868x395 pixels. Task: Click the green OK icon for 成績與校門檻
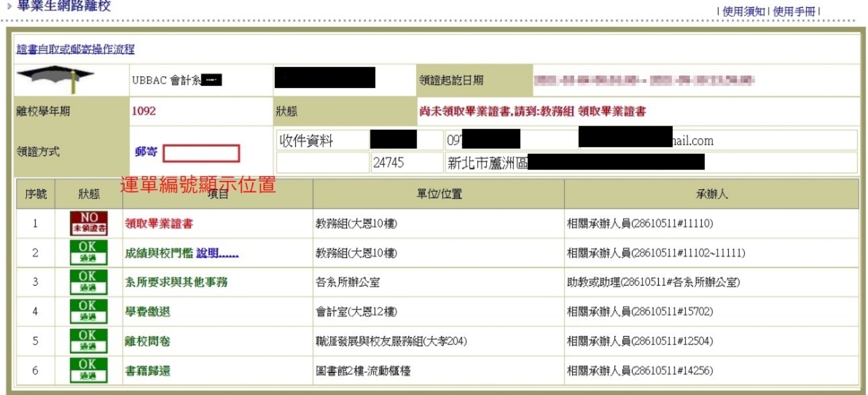click(x=89, y=252)
